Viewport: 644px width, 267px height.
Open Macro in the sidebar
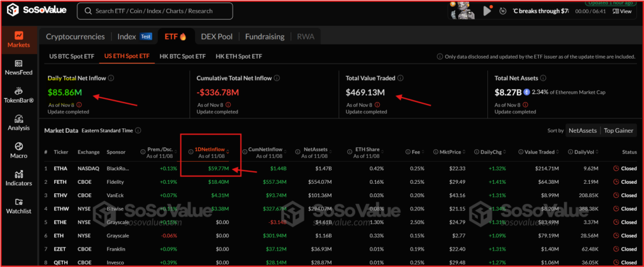point(18,151)
